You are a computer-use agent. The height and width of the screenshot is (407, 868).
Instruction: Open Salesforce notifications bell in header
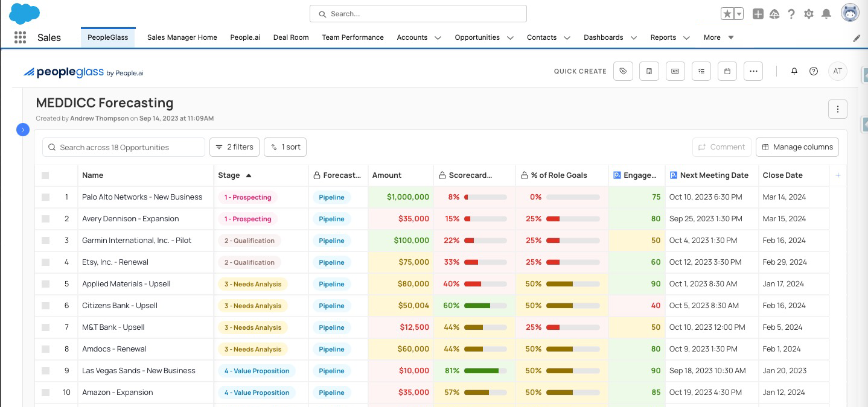click(826, 14)
